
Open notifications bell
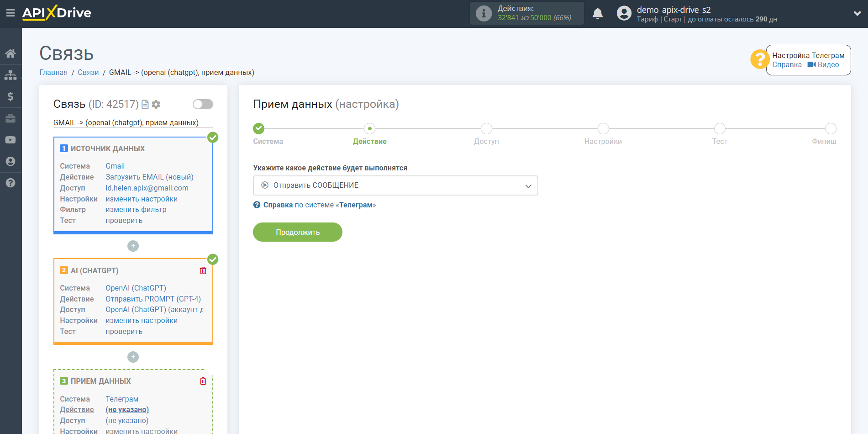coord(598,14)
